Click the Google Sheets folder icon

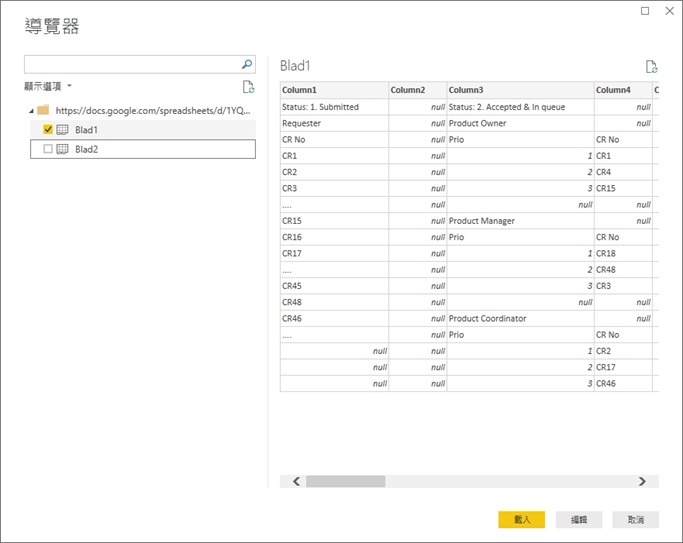[x=43, y=110]
